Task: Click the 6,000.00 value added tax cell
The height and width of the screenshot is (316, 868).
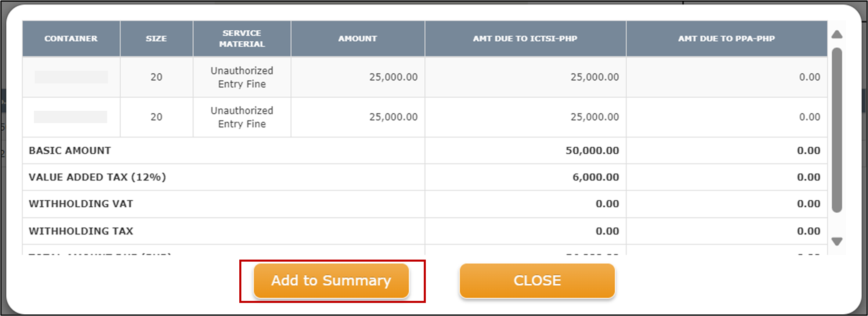Action: pyautogui.click(x=595, y=177)
